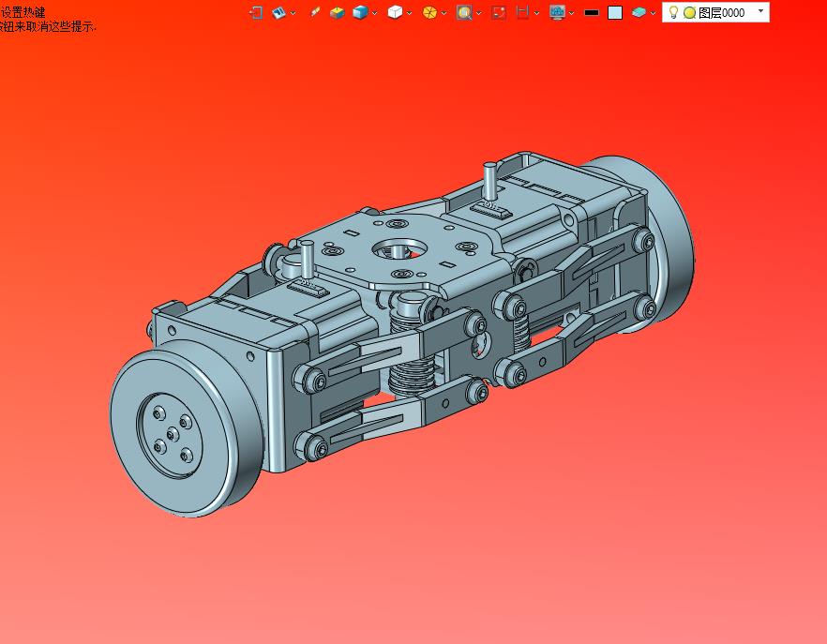
Task: Click the monitor display settings icon
Action: pos(557,12)
